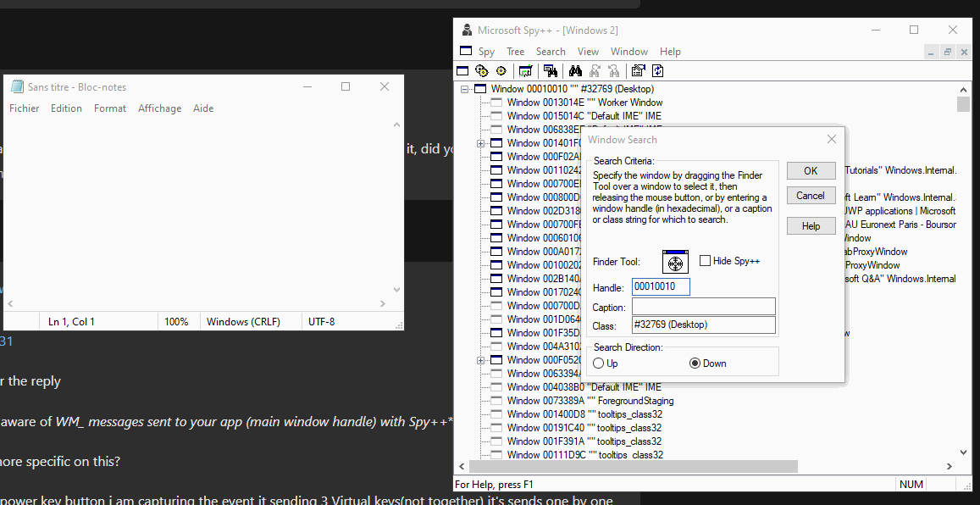This screenshot has width=980, height=505.
Task: Click the Spy++ tree vertical scrollbar thumb
Action: tap(963, 104)
